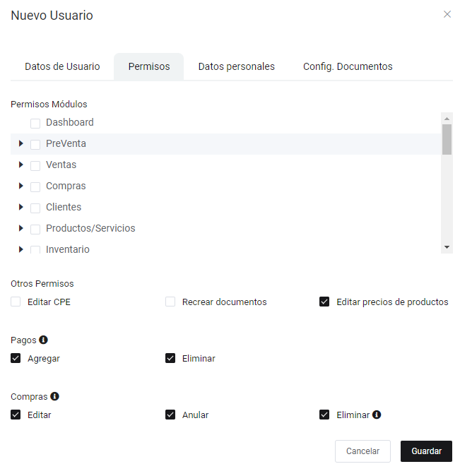The image size is (460, 476).
Task: Close the Nuevo Usuario dialog
Action: tap(447, 14)
